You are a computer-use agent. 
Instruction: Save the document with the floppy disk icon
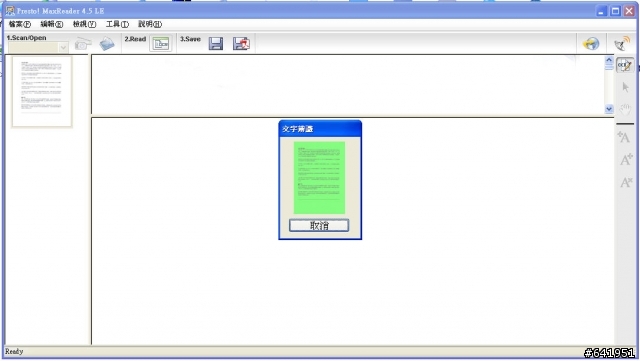click(x=216, y=44)
